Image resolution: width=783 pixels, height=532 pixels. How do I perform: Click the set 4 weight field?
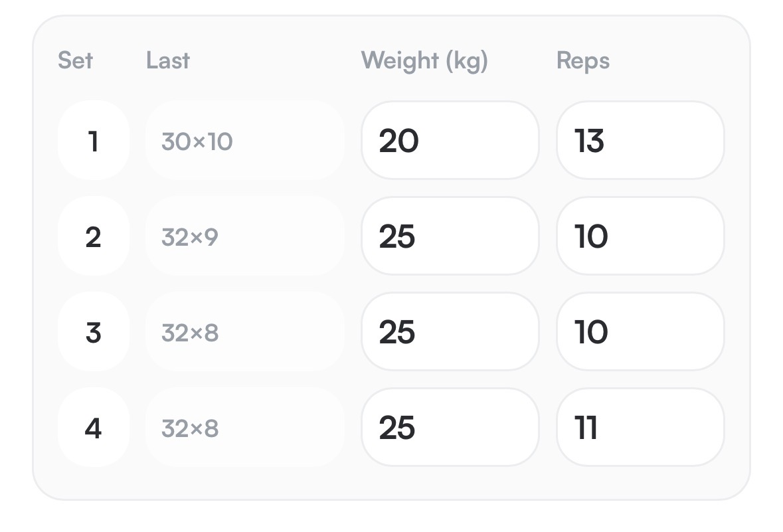[450, 427]
